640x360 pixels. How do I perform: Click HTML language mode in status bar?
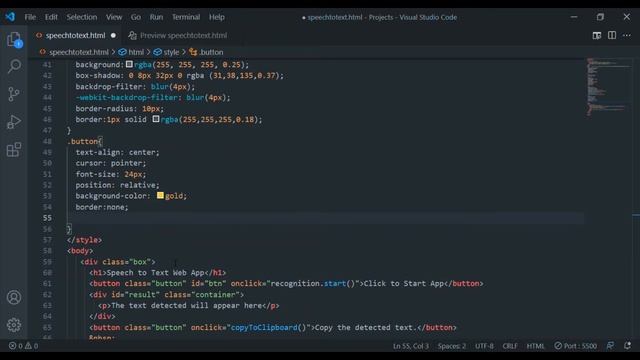click(x=535, y=346)
